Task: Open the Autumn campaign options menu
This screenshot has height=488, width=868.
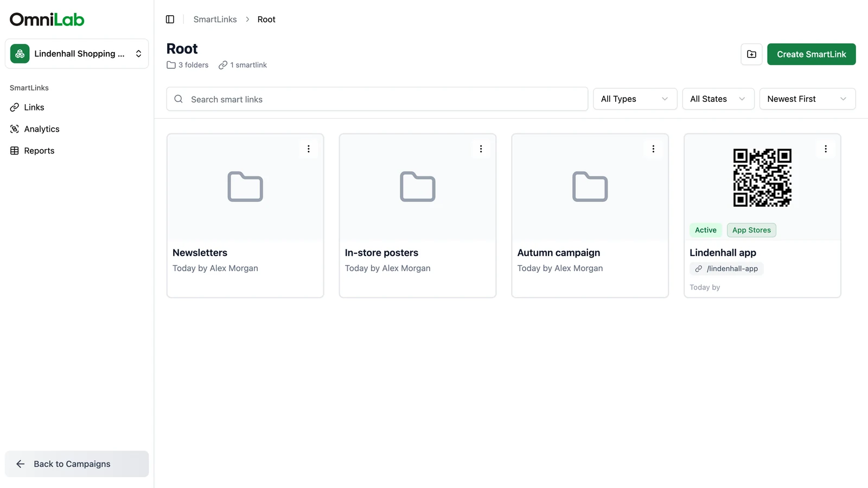Action: pos(653,149)
